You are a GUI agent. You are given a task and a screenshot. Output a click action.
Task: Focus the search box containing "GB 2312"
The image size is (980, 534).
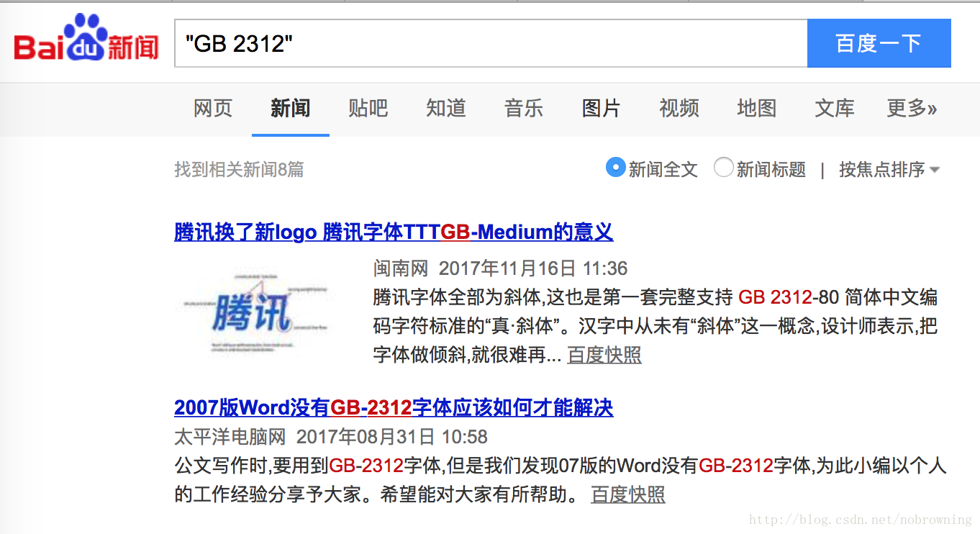coord(491,44)
